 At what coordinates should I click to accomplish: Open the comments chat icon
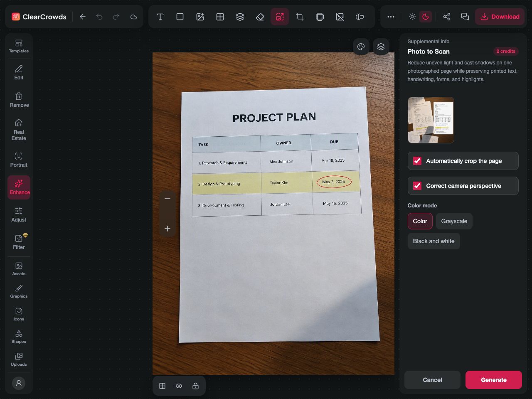click(x=465, y=17)
